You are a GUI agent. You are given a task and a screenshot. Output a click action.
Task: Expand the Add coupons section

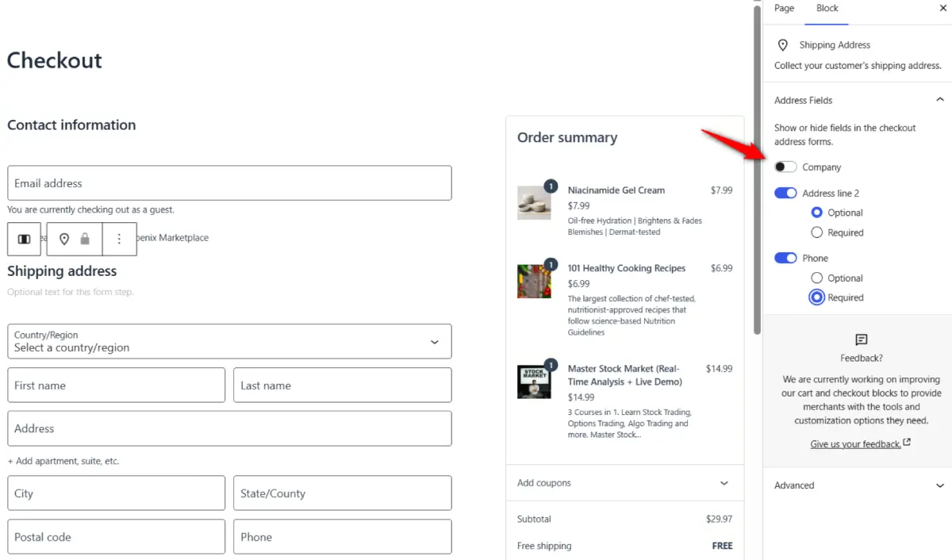[x=625, y=483]
